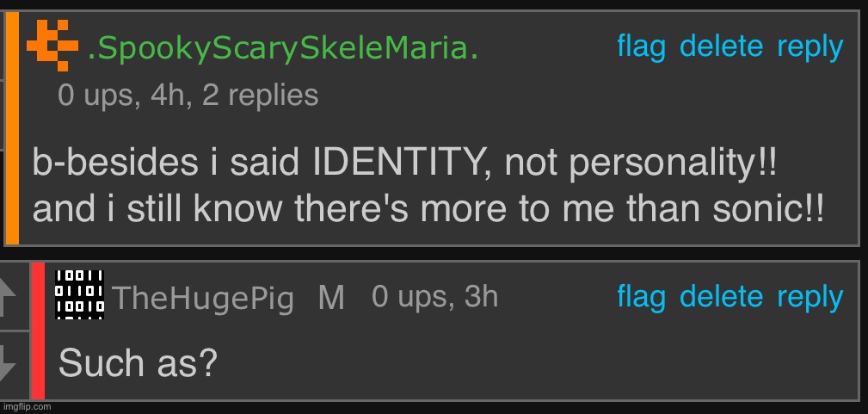Screen dimensions: 868x414
Task: Delete the SpookyScarySkeleMaria comment
Action: pos(721,46)
